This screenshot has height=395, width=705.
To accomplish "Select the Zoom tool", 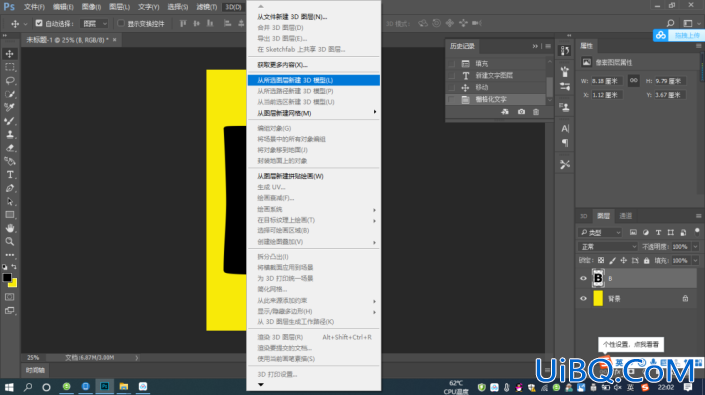I will [x=9, y=241].
